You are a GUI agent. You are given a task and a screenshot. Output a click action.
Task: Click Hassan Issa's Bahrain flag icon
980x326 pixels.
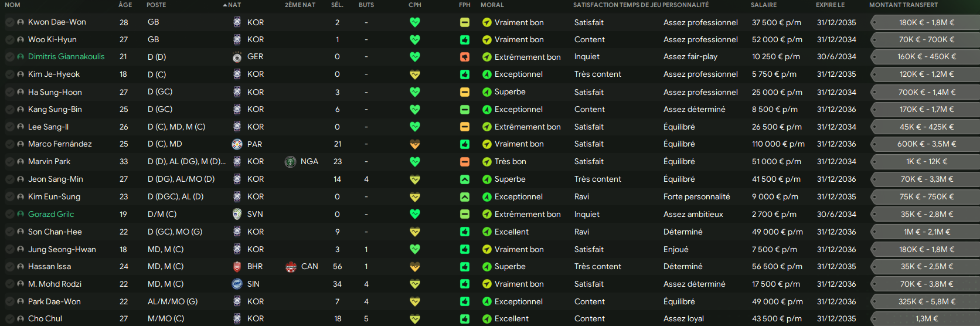click(237, 267)
